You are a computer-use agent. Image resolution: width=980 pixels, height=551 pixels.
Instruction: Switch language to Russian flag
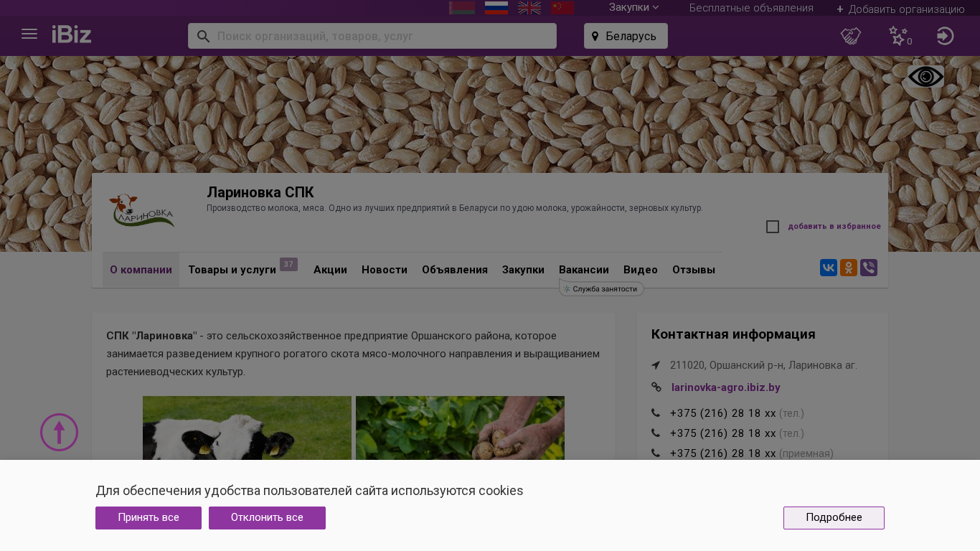tap(496, 8)
